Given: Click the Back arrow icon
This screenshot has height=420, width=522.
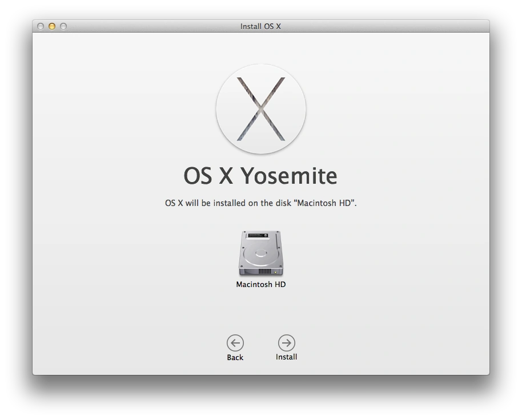Looking at the screenshot, I should coord(235,343).
